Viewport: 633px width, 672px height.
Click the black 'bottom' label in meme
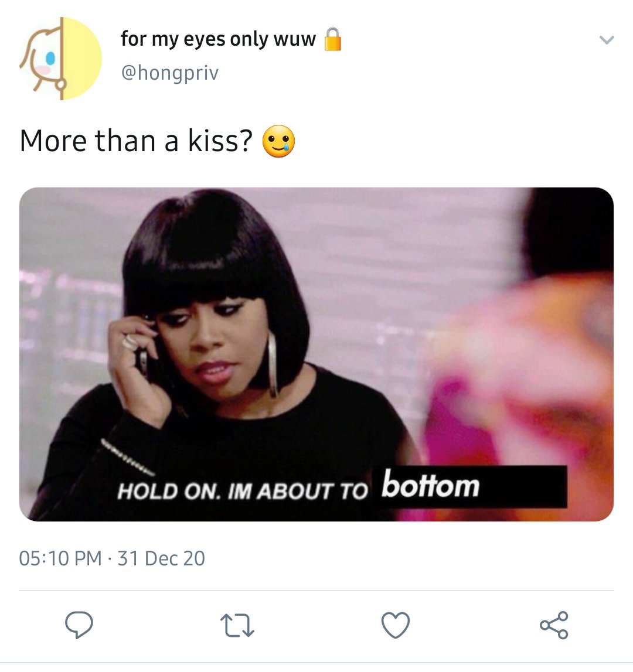tap(469, 486)
